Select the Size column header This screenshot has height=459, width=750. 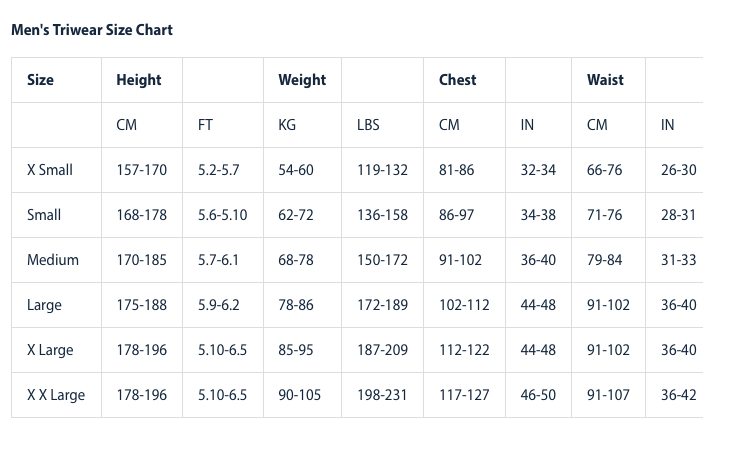click(x=40, y=79)
